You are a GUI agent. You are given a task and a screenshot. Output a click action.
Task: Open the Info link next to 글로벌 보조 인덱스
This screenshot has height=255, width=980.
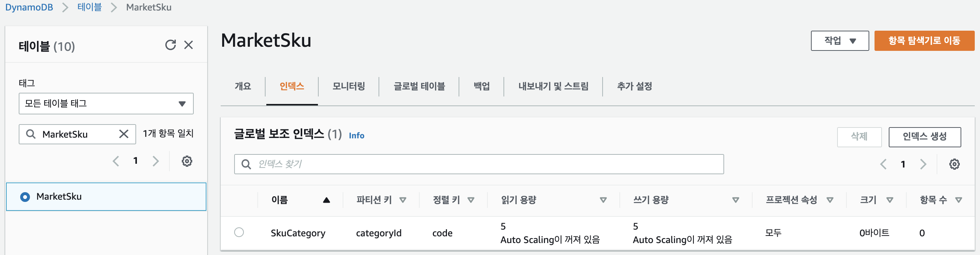point(356,135)
